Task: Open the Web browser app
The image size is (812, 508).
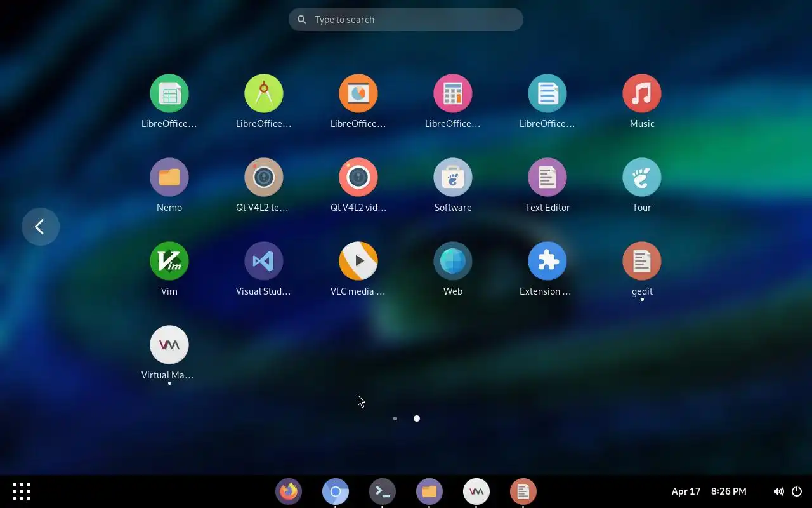Action: (x=453, y=261)
